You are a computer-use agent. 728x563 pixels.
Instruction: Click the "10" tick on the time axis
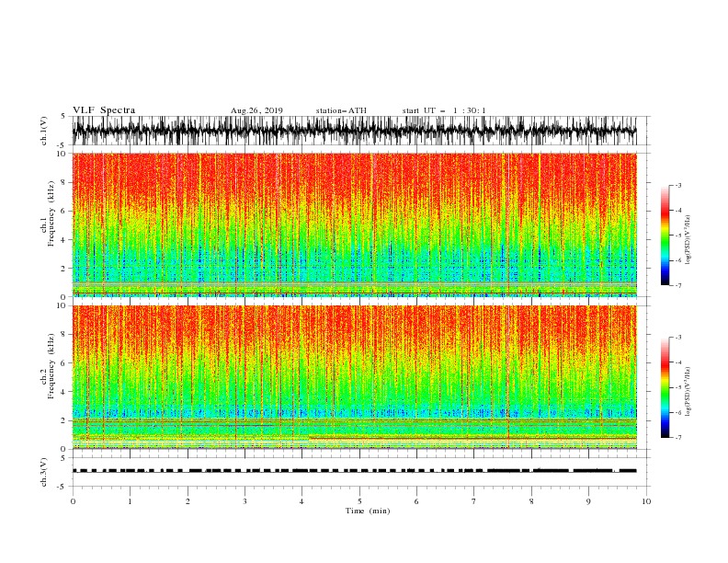(646, 501)
